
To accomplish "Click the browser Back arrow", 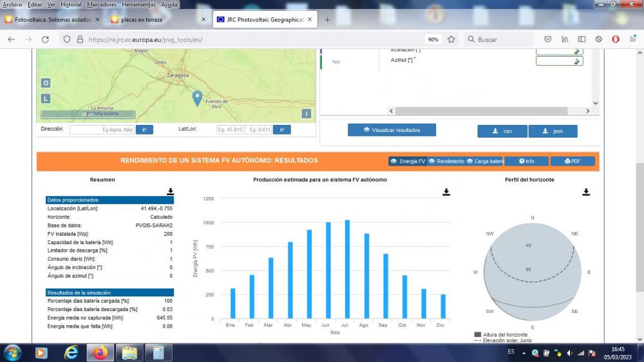I will pos(11,39).
